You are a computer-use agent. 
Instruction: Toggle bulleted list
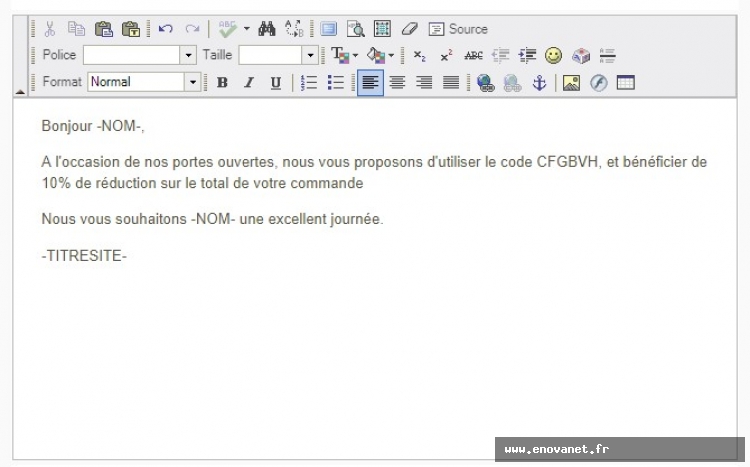point(336,83)
